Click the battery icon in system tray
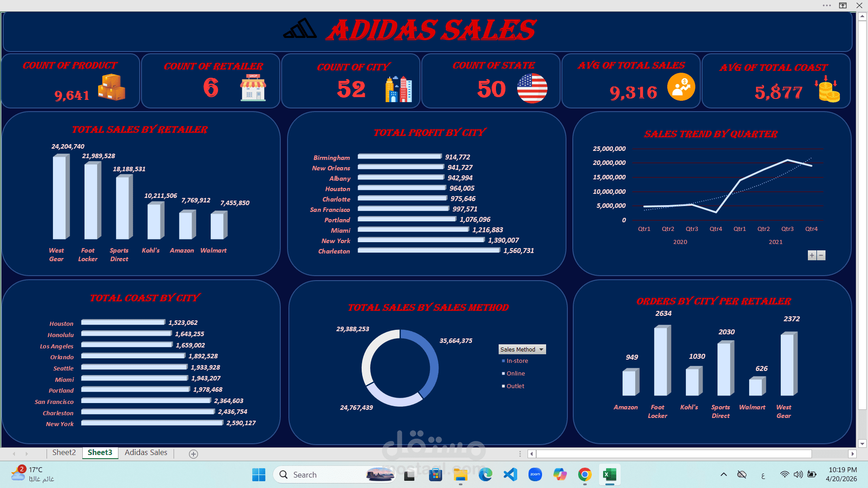The height and width of the screenshot is (488, 868). [812, 474]
